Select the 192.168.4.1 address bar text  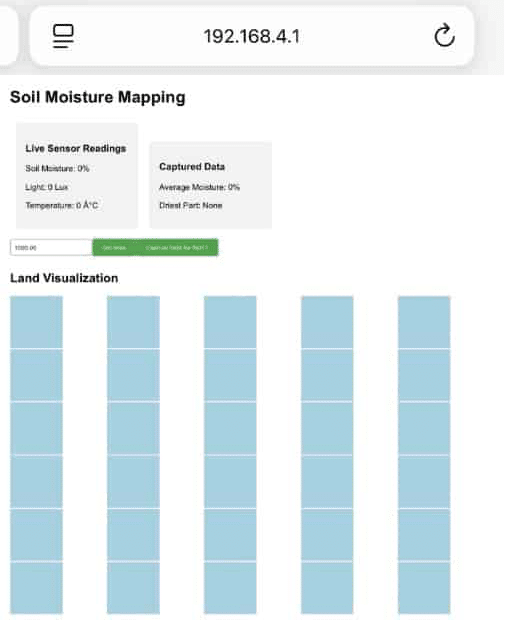[x=252, y=36]
